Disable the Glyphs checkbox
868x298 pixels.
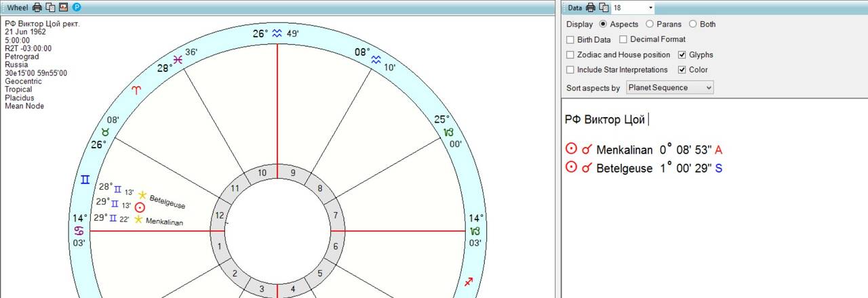[x=682, y=55]
